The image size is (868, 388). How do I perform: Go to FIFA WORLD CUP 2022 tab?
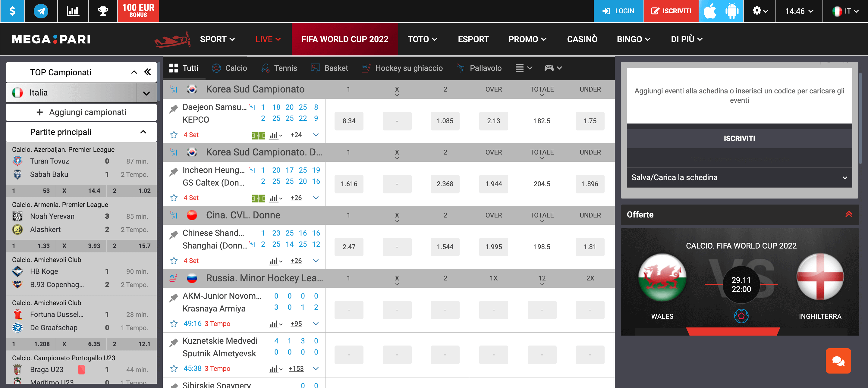click(344, 39)
